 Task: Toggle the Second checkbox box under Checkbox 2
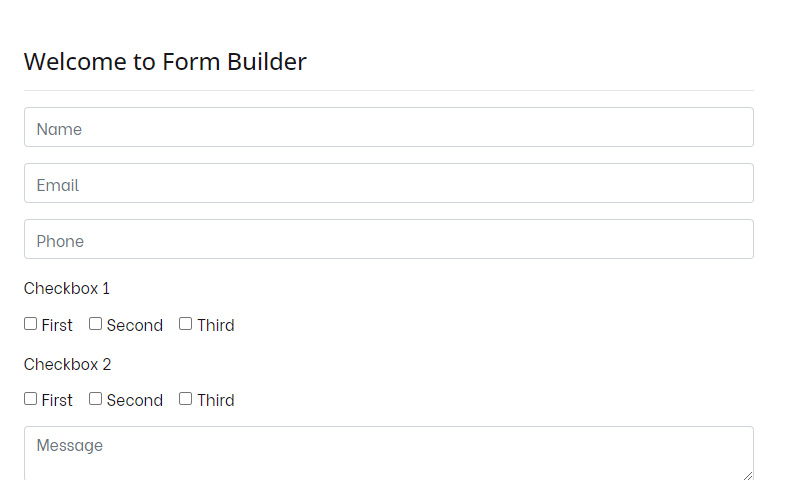(96, 399)
